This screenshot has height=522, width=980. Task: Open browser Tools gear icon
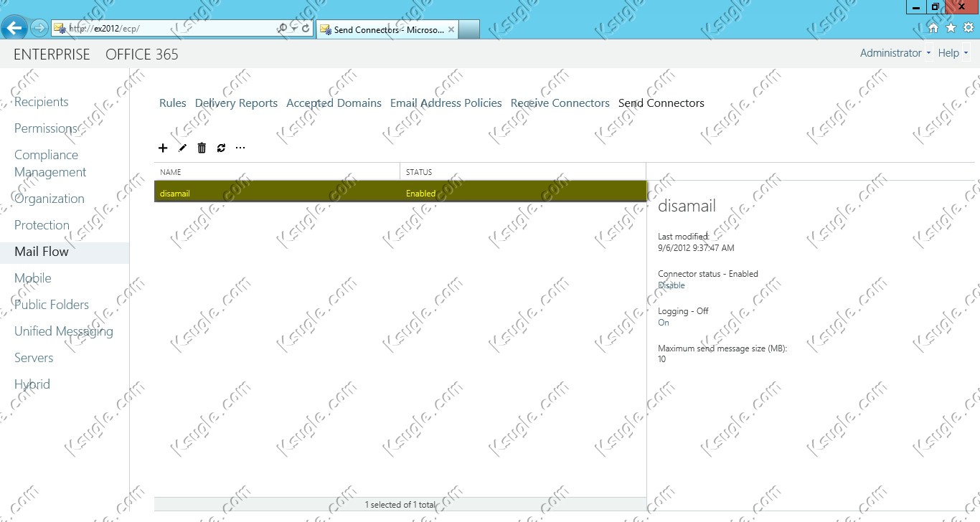pyautogui.click(x=968, y=28)
